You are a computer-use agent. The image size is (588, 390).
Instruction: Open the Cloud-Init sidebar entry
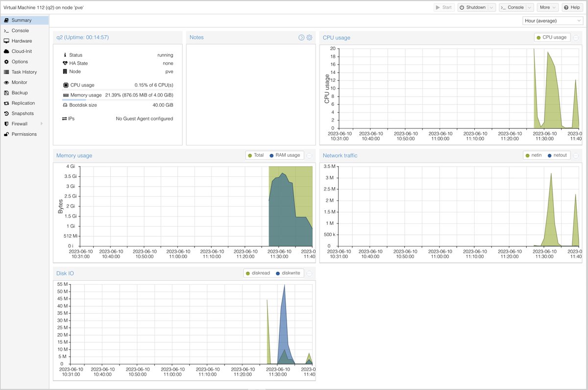tap(22, 51)
